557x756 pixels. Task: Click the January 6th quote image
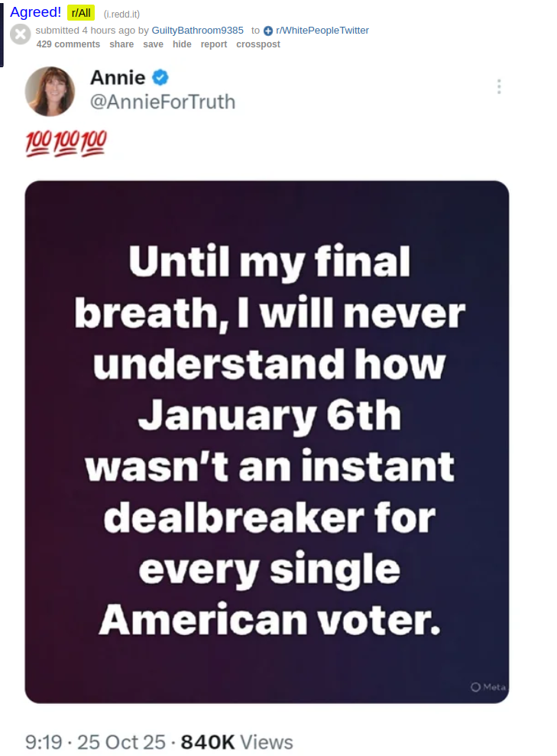(x=267, y=442)
